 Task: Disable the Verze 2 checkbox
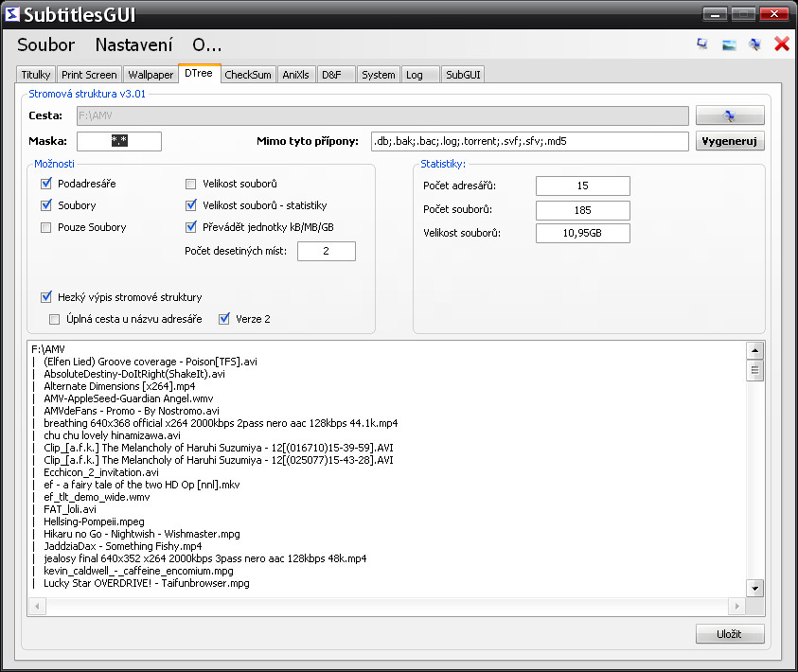click(x=224, y=319)
